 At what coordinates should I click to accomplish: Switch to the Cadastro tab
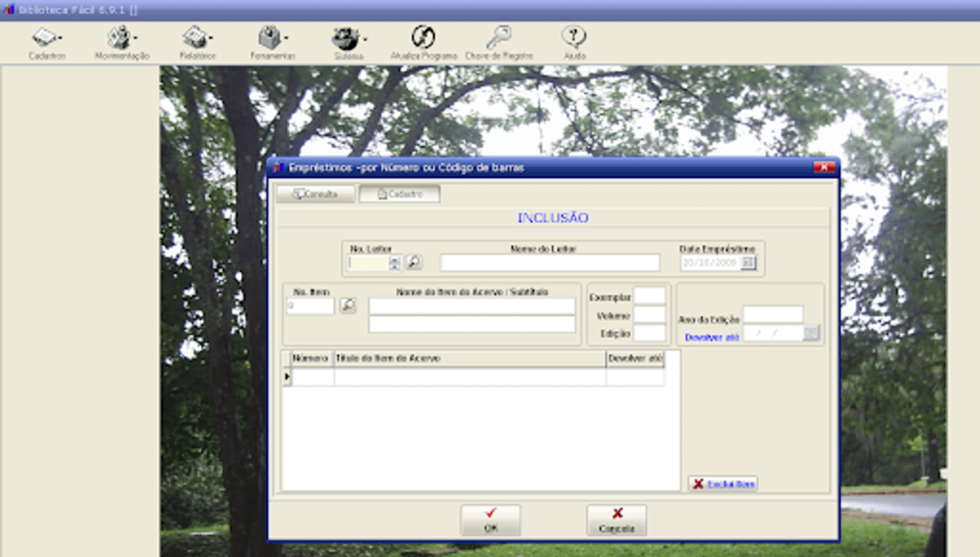pyautogui.click(x=399, y=194)
